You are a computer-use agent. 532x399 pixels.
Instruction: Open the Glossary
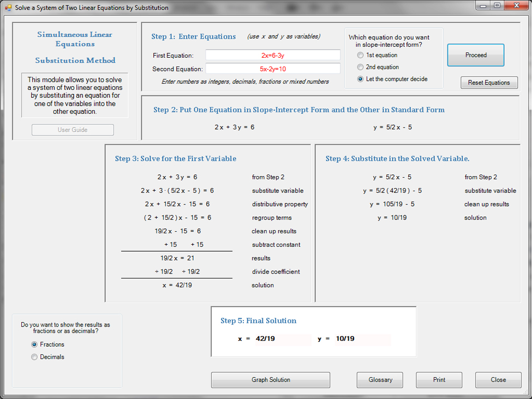(380, 380)
